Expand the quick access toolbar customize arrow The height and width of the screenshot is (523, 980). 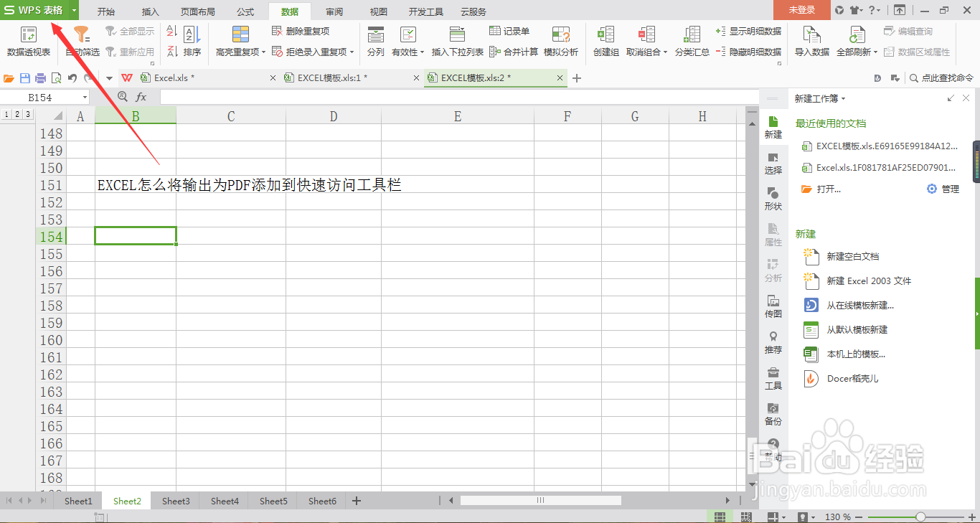point(109,78)
